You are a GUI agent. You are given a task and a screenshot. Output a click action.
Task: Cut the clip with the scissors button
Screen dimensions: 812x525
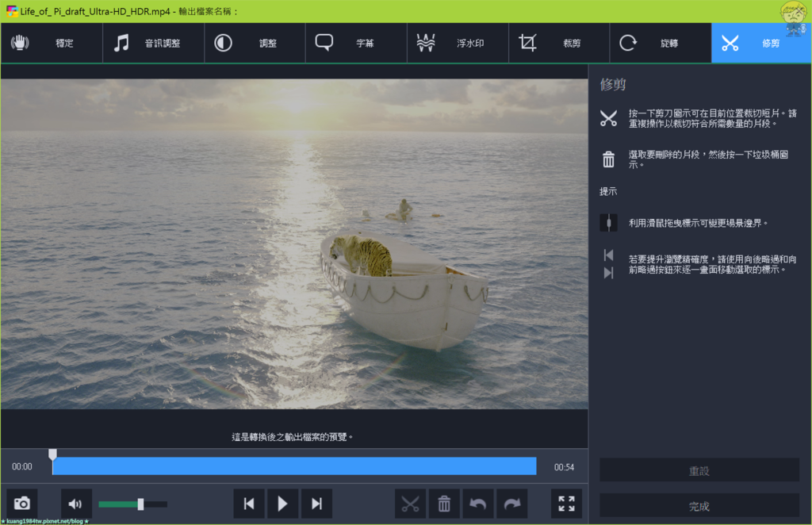click(x=410, y=504)
